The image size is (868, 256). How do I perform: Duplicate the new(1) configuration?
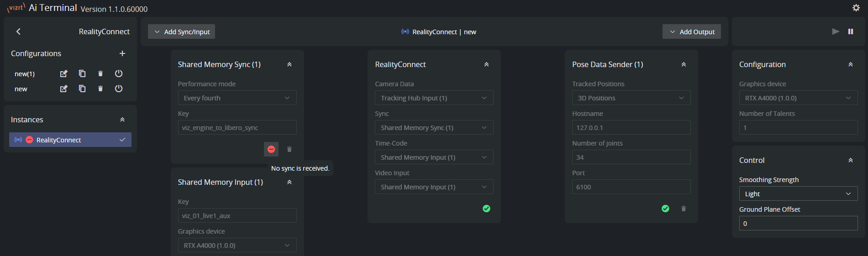(x=82, y=73)
